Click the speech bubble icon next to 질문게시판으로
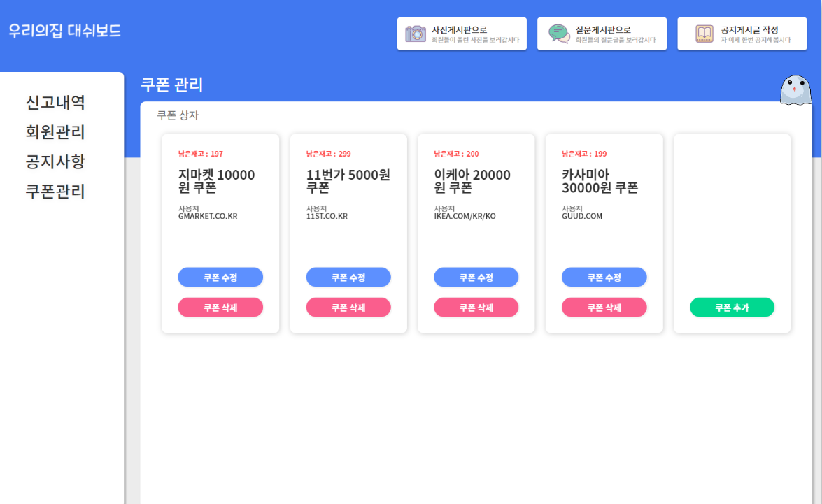Image resolution: width=822 pixels, height=504 pixels. (556, 32)
